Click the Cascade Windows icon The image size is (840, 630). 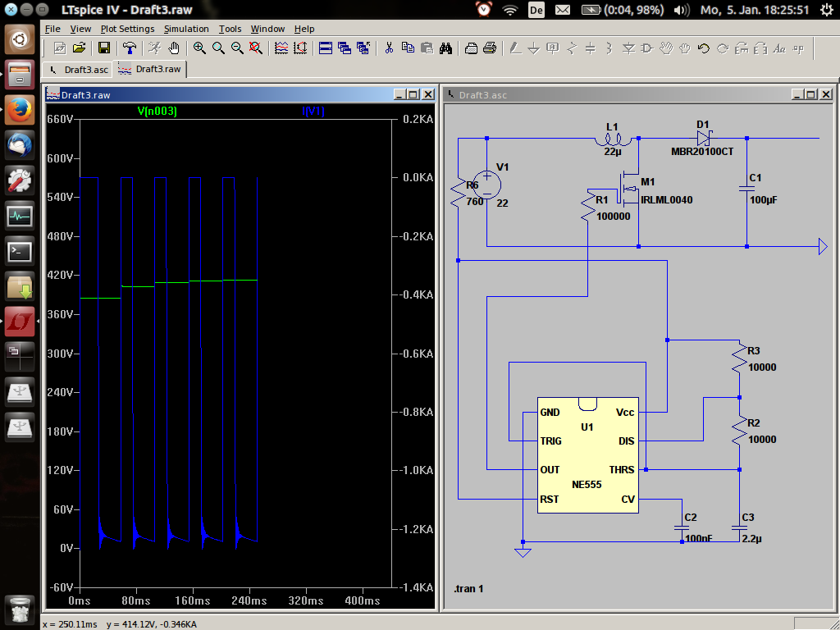[x=344, y=48]
